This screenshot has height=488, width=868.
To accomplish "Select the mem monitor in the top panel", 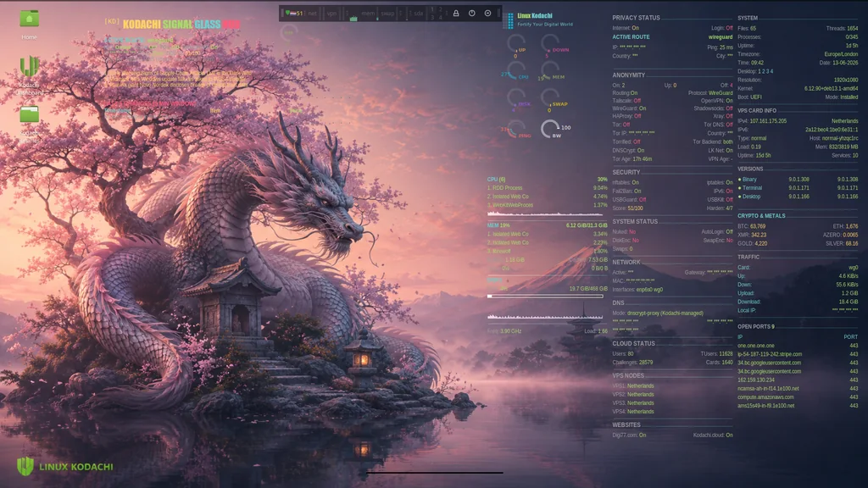I will point(368,14).
